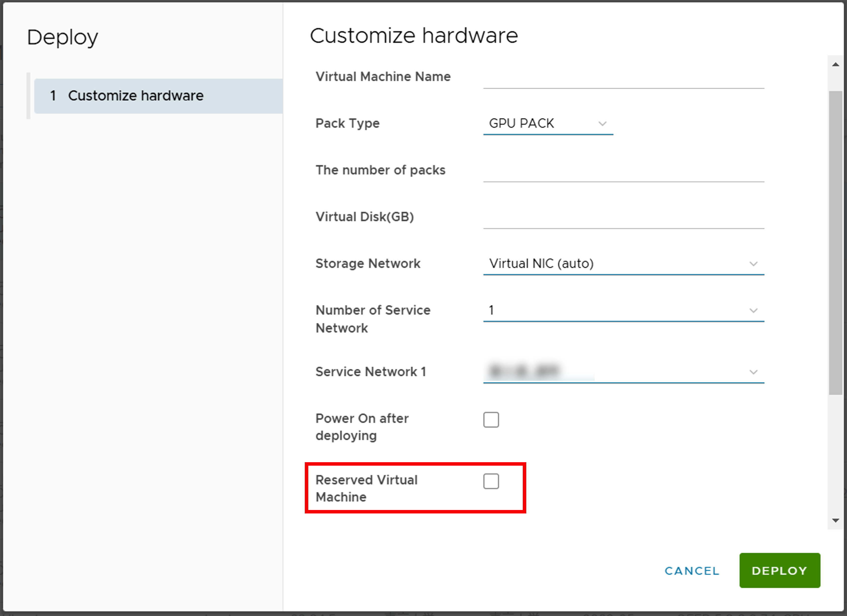Click the CANCEL link
847x616 pixels.
click(692, 570)
